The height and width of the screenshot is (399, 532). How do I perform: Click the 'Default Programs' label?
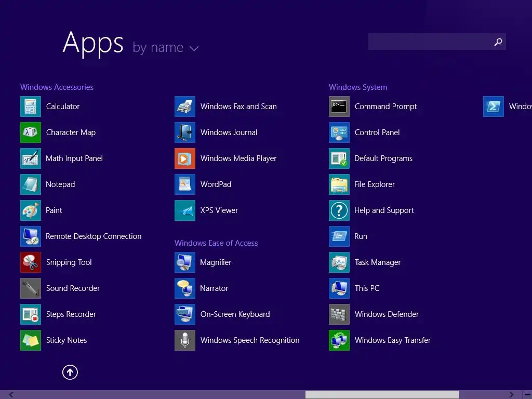383,158
